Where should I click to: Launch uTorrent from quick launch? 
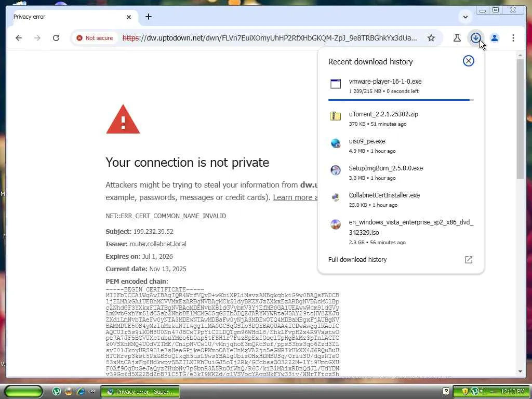click(x=57, y=392)
